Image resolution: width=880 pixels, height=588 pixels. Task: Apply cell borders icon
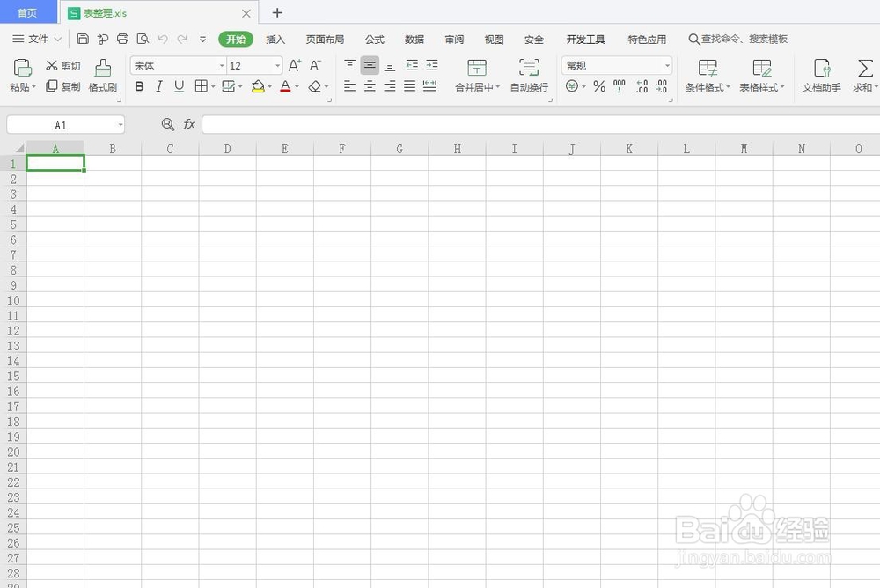pos(201,86)
